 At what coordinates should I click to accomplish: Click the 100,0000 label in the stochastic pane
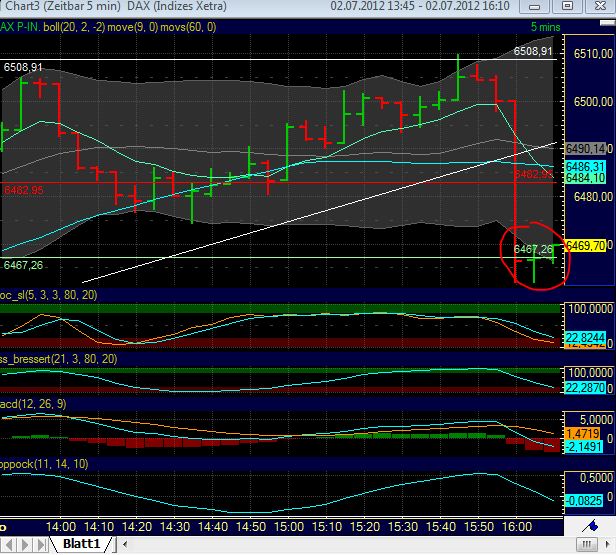point(591,309)
